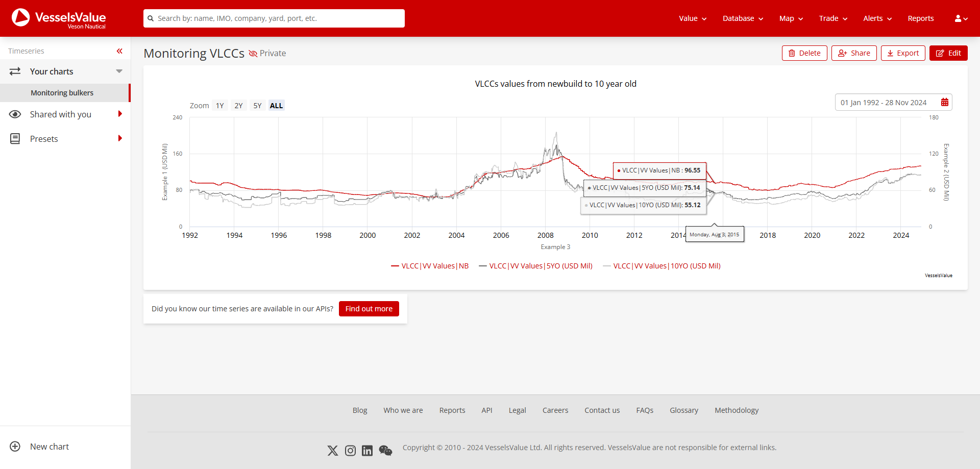Click the Find out more button
The image size is (980, 469).
[369, 309]
